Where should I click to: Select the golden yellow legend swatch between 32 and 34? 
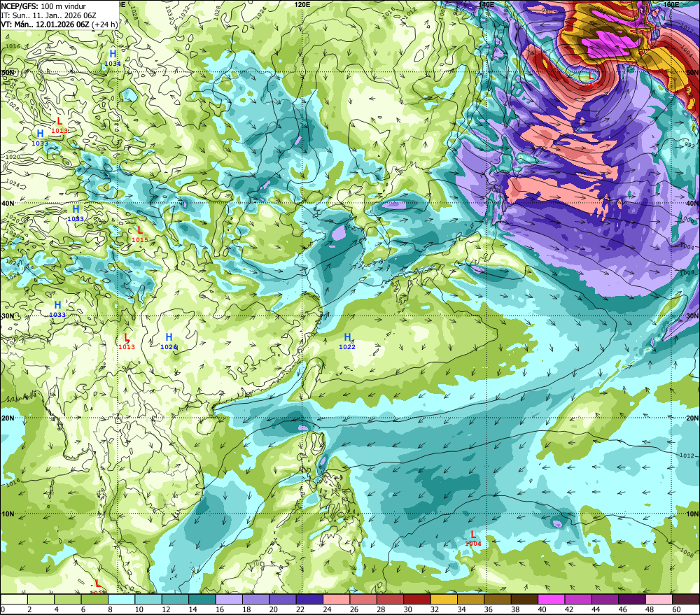click(444, 600)
